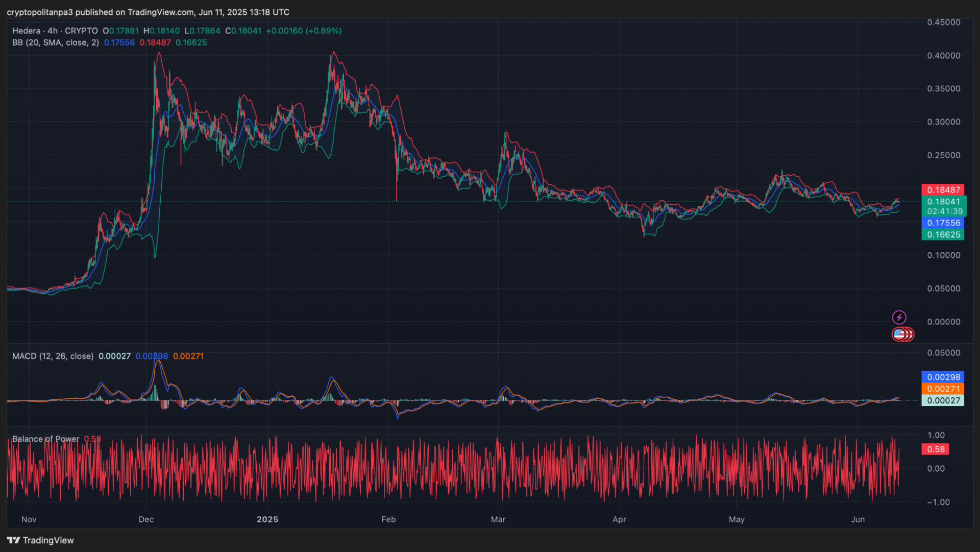Screen dimensions: 980x552
Task: Click the purple lightning bolt event icon
Action: coord(899,318)
